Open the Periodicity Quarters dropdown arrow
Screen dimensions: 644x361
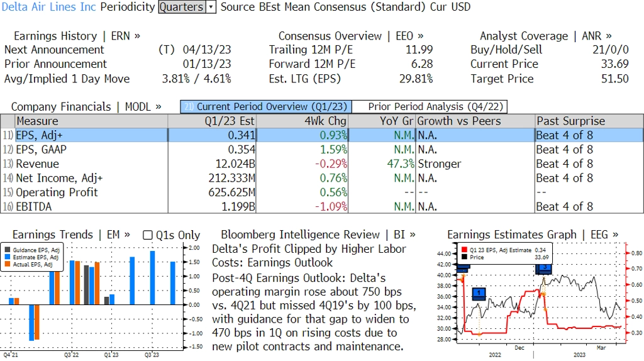pos(211,7)
